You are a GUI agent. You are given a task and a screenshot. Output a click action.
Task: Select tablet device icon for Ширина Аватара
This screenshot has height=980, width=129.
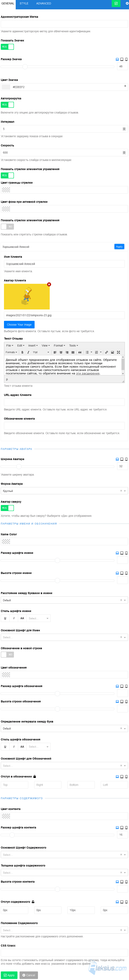coord(122,459)
